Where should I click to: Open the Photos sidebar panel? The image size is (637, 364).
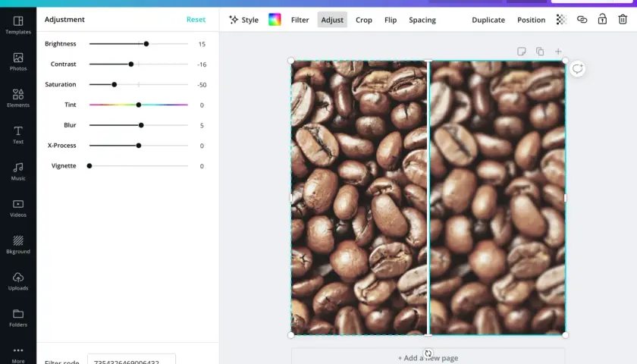coord(18,61)
